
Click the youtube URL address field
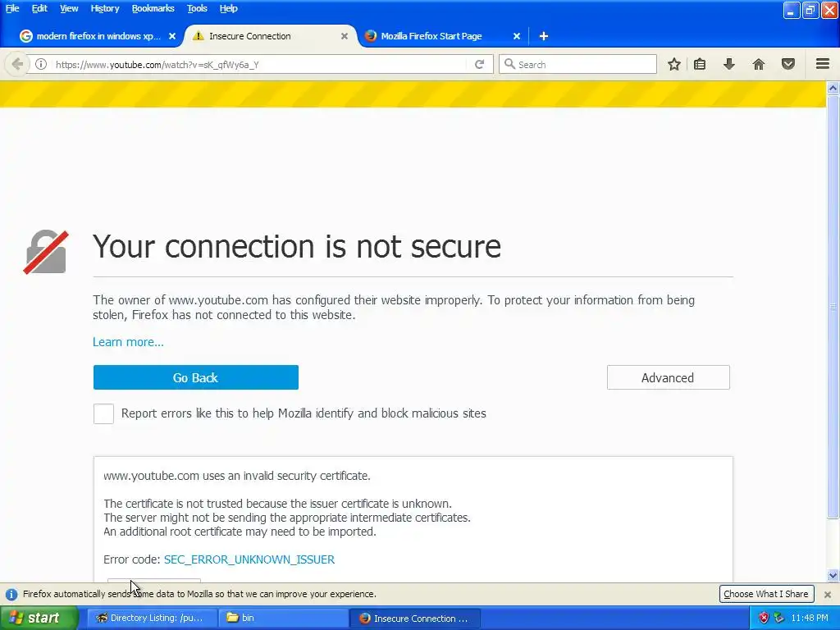[257, 64]
